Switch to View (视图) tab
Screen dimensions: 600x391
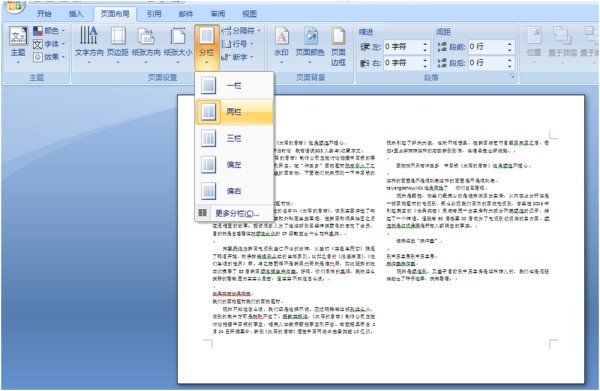249,14
